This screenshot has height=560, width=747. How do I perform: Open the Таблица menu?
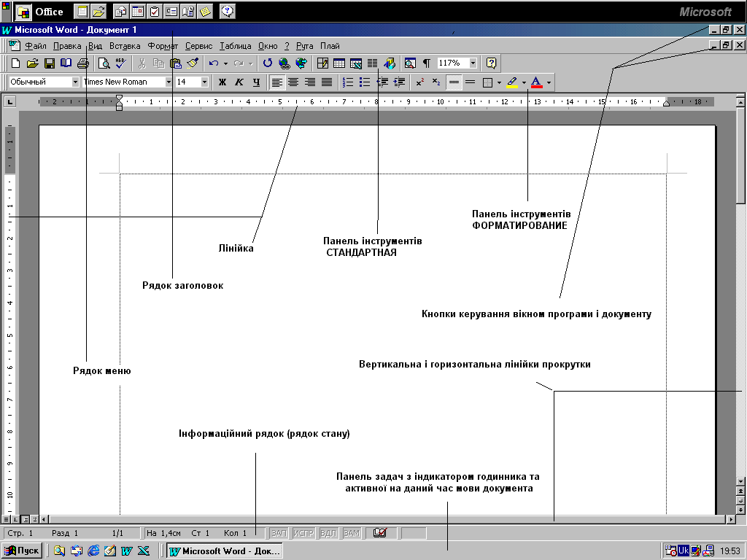236,46
